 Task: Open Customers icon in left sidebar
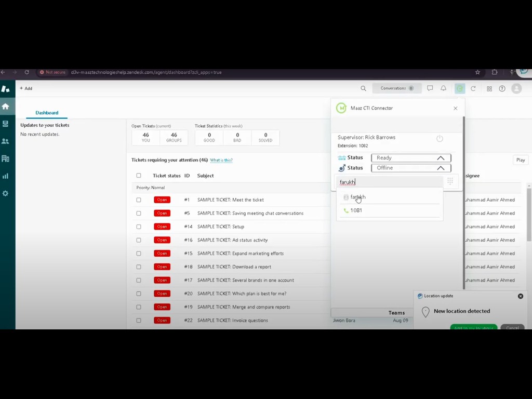[x=6, y=141]
